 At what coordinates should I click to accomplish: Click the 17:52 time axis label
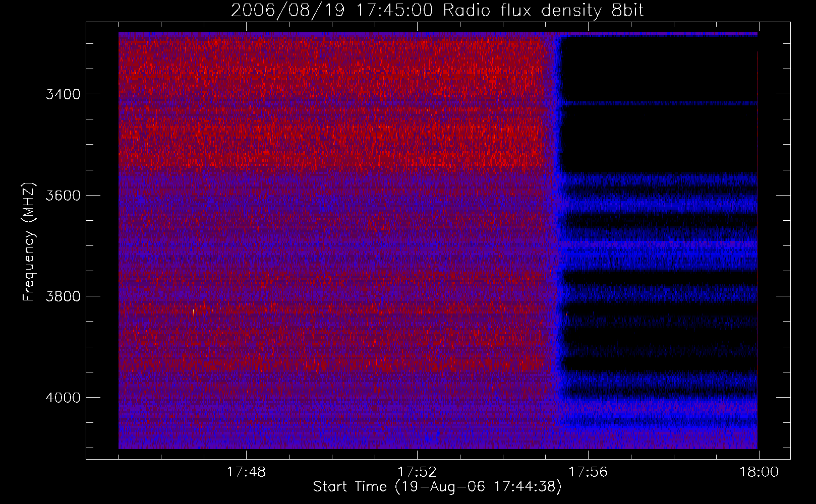pyautogui.click(x=417, y=472)
